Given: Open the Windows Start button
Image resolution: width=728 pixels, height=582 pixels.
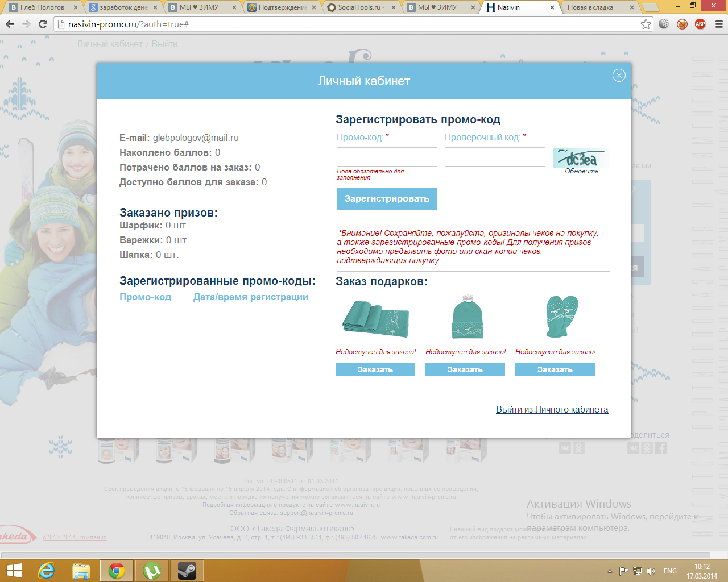Looking at the screenshot, I should pos(14,571).
